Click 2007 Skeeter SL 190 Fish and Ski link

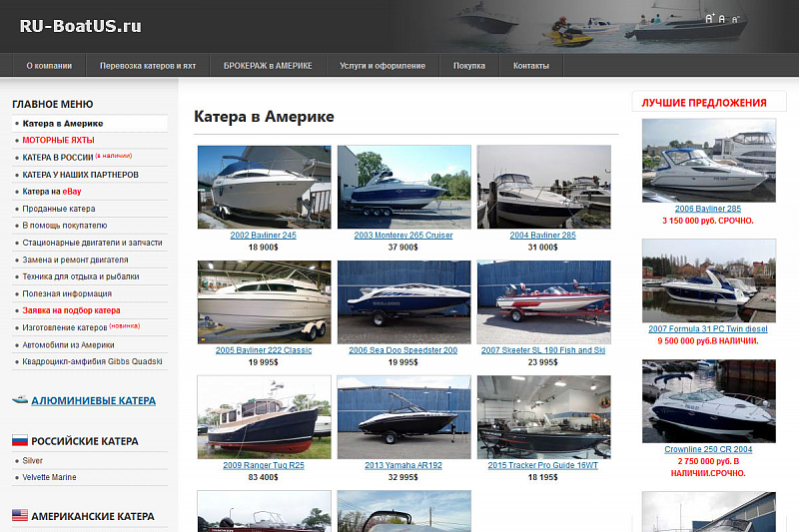[x=543, y=350]
